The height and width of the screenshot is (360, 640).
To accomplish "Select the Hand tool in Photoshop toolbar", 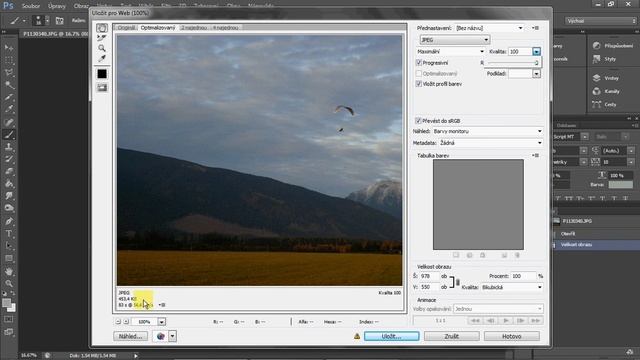I will tap(9, 271).
